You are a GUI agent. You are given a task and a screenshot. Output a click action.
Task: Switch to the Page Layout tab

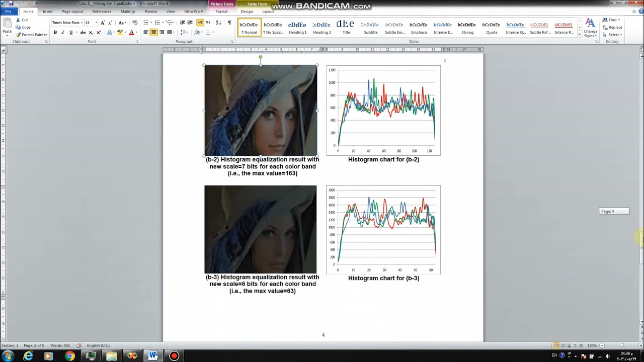[72, 12]
